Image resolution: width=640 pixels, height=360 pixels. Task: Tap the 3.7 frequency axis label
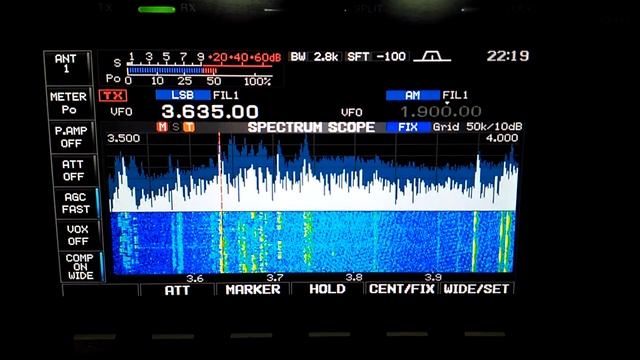coord(275,278)
